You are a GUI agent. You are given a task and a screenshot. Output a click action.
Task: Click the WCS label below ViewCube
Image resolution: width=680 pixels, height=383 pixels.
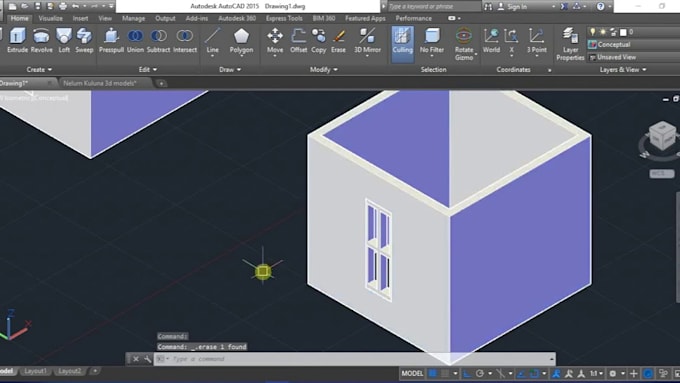662,173
